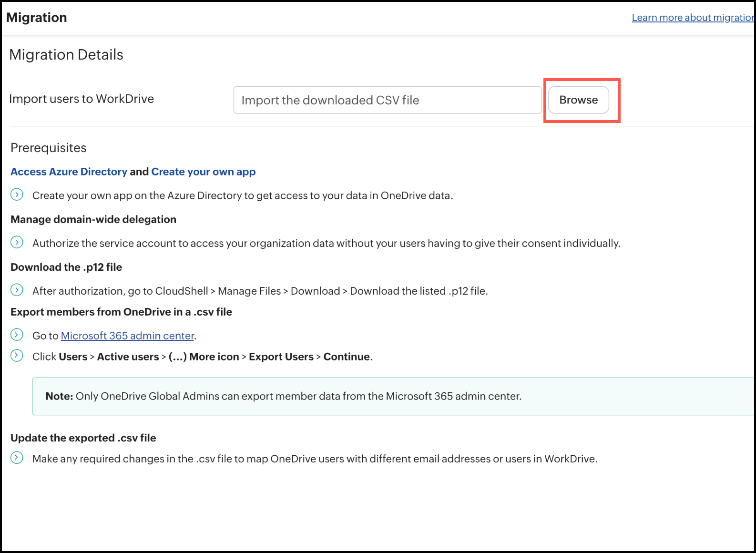
Task: Click the 'Update the exported .csv file' heading
Action: click(83, 438)
